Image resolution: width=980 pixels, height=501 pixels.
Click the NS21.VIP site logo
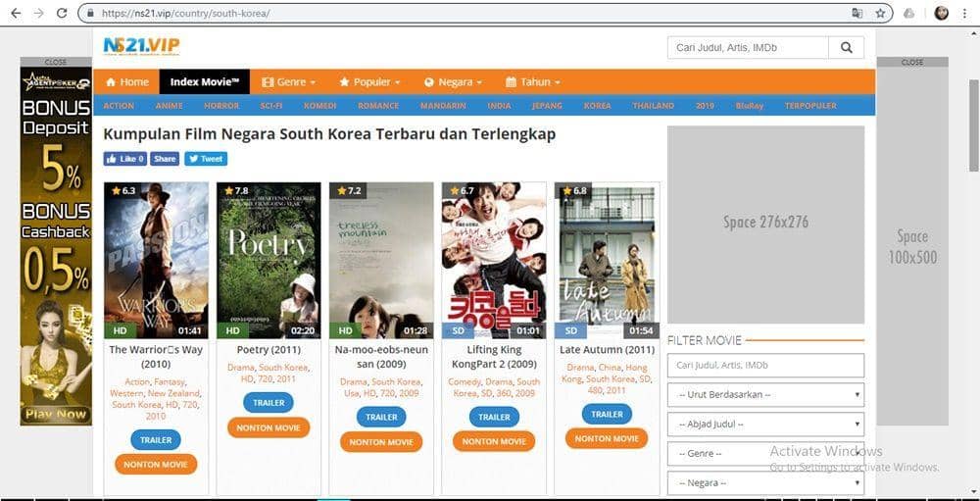click(142, 46)
